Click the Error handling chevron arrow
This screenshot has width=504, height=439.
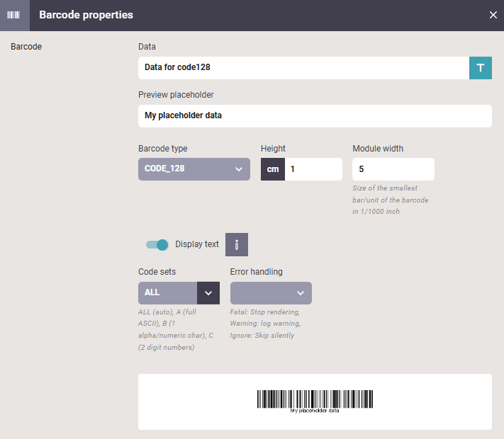coord(301,293)
